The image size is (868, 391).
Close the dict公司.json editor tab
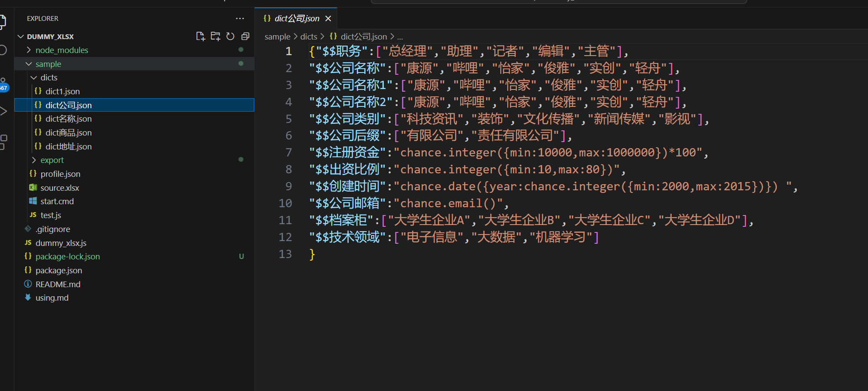(x=328, y=19)
